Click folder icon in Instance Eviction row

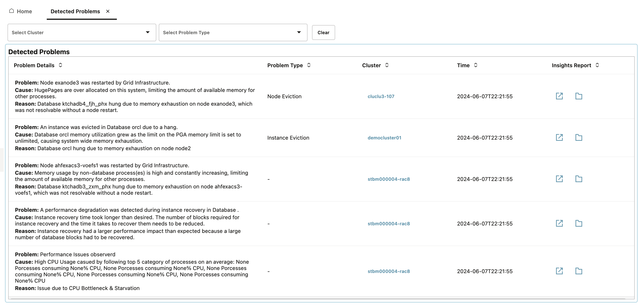579,137
